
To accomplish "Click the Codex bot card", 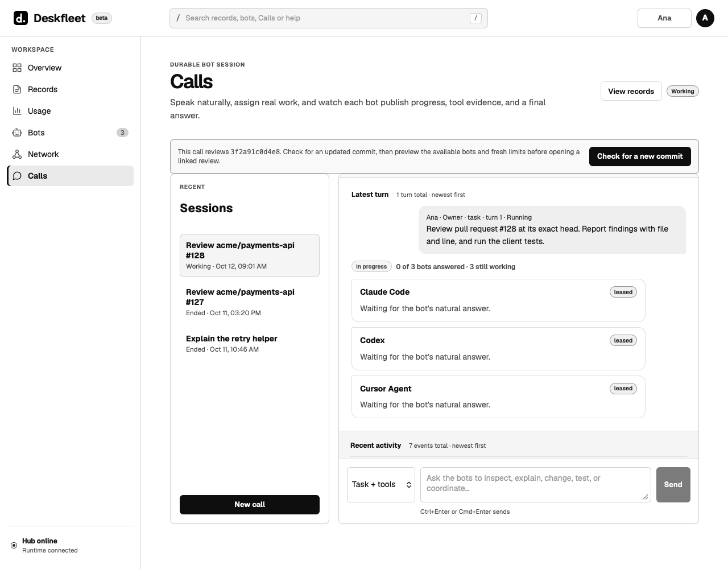I will [498, 349].
